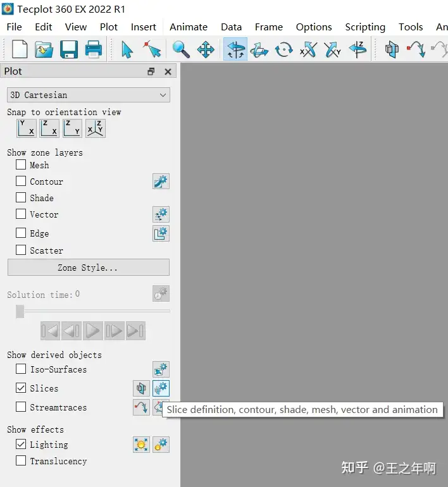Tick the Streamtraces checkbox

21,407
